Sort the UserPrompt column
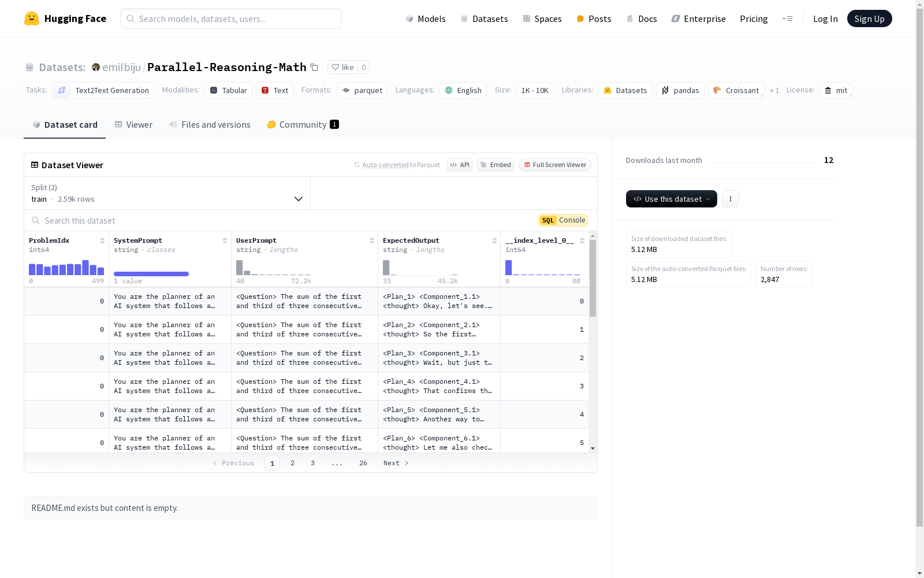This screenshot has height=578, width=924. pos(372,240)
